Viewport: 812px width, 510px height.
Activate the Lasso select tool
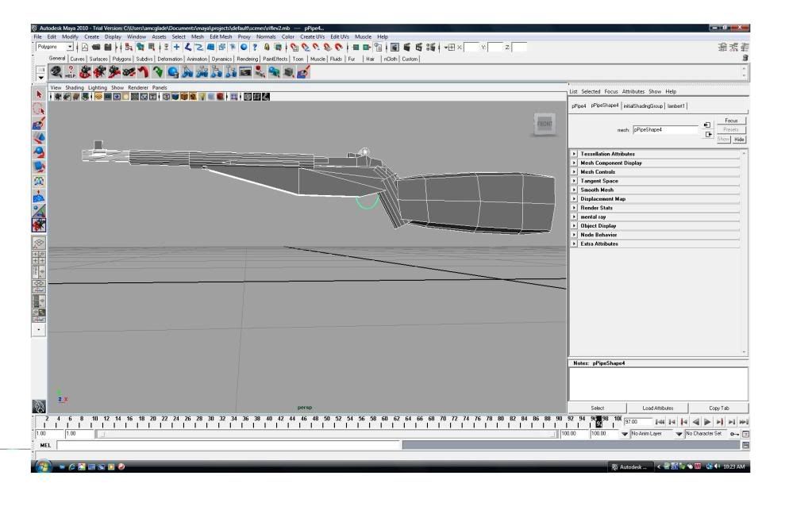click(x=39, y=109)
